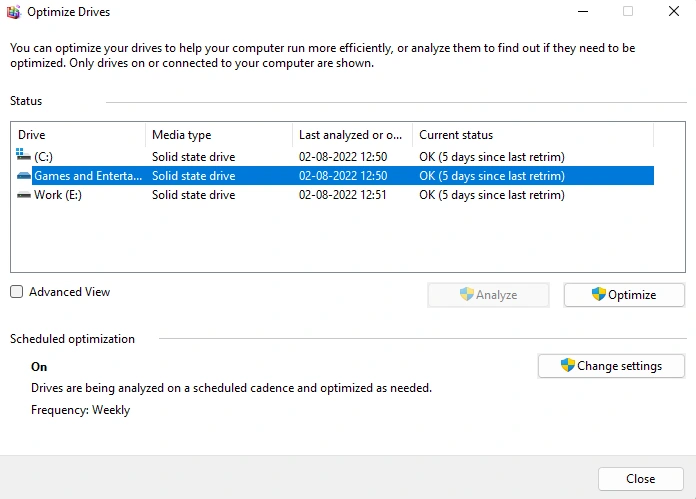Click the Optimize button
The height and width of the screenshot is (499, 696).
pyautogui.click(x=624, y=295)
